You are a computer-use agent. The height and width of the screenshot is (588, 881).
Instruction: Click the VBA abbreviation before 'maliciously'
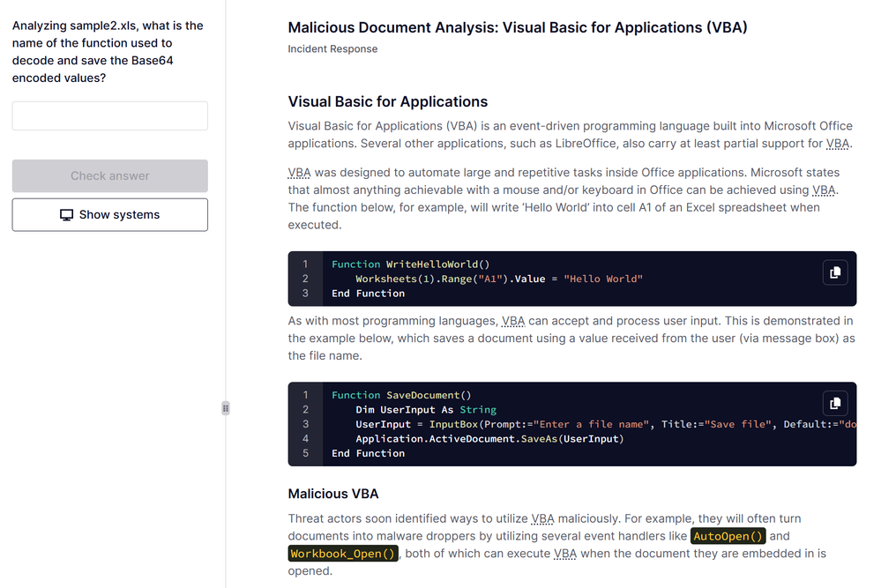[542, 518]
